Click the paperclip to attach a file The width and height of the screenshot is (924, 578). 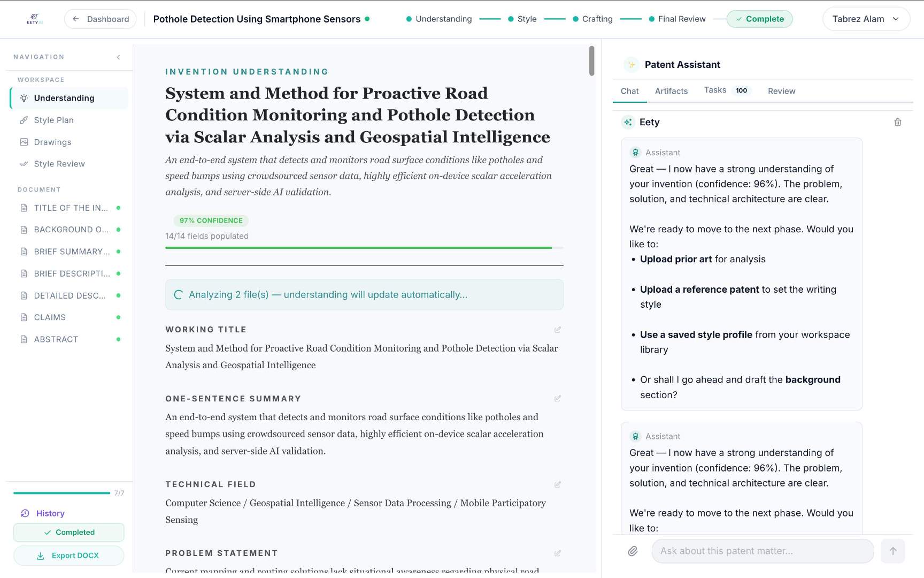[x=633, y=551]
